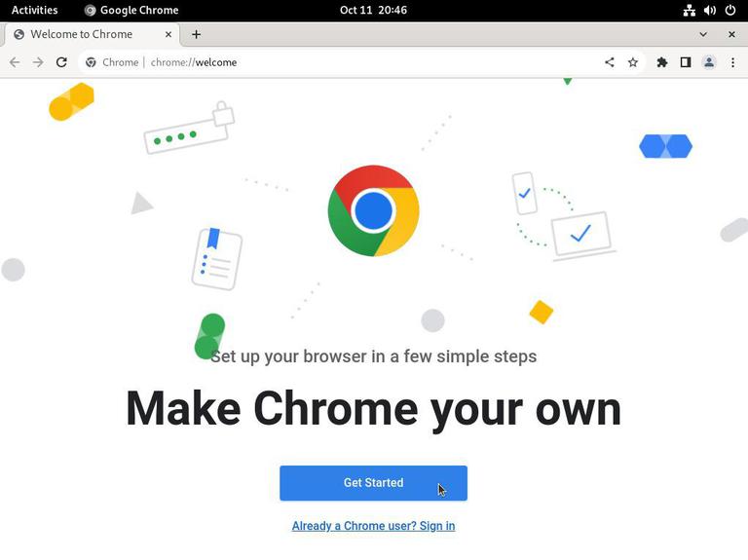Open the Activities overview
This screenshot has width=748, height=560.
(x=34, y=10)
